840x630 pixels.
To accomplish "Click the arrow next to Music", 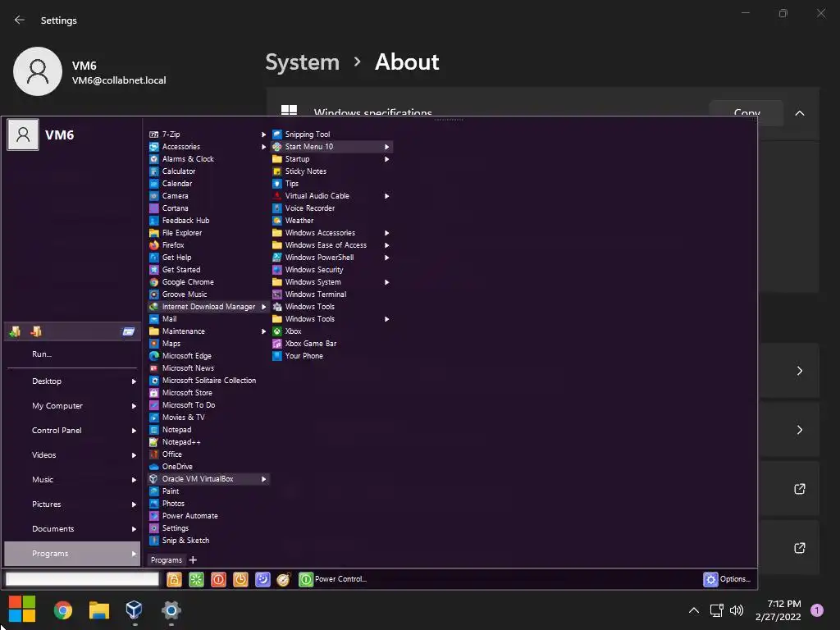I will point(134,480).
